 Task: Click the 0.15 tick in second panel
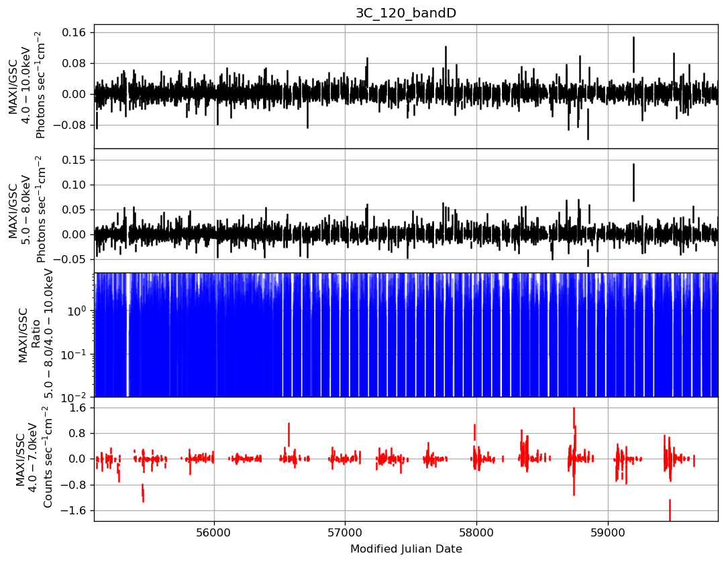pyautogui.click(x=74, y=160)
